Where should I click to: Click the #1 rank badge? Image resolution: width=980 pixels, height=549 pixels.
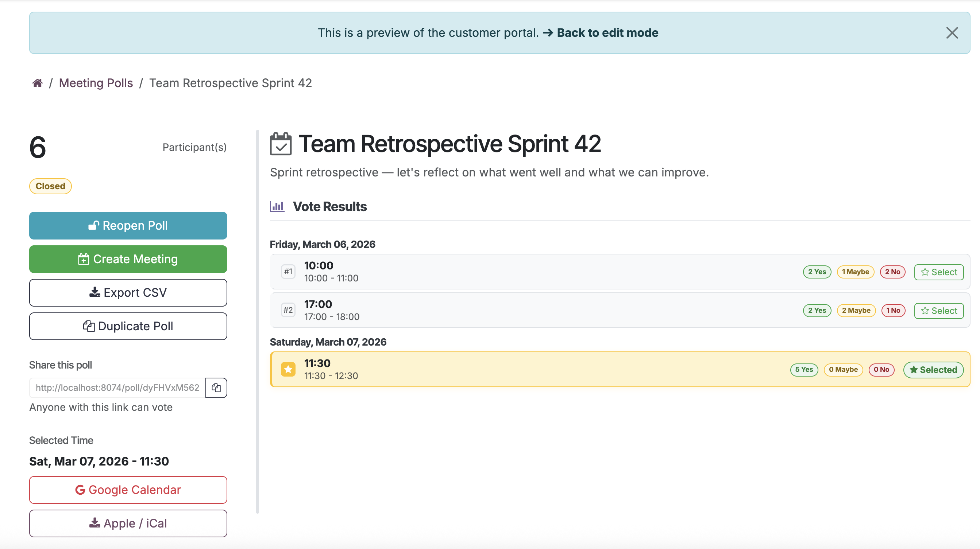point(288,272)
